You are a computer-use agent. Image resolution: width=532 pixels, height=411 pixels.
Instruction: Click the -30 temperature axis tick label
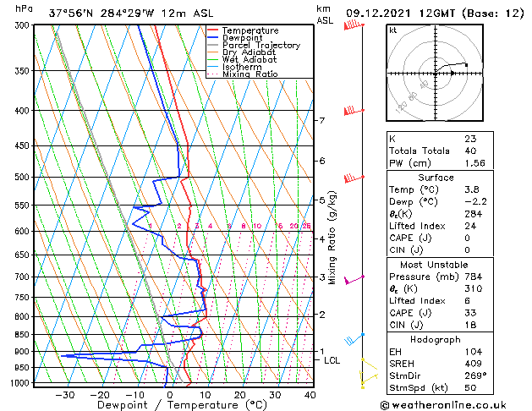(65, 395)
